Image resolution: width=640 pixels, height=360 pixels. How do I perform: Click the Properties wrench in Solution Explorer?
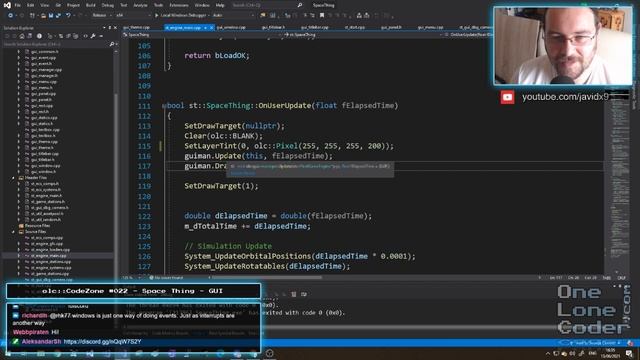click(x=93, y=36)
